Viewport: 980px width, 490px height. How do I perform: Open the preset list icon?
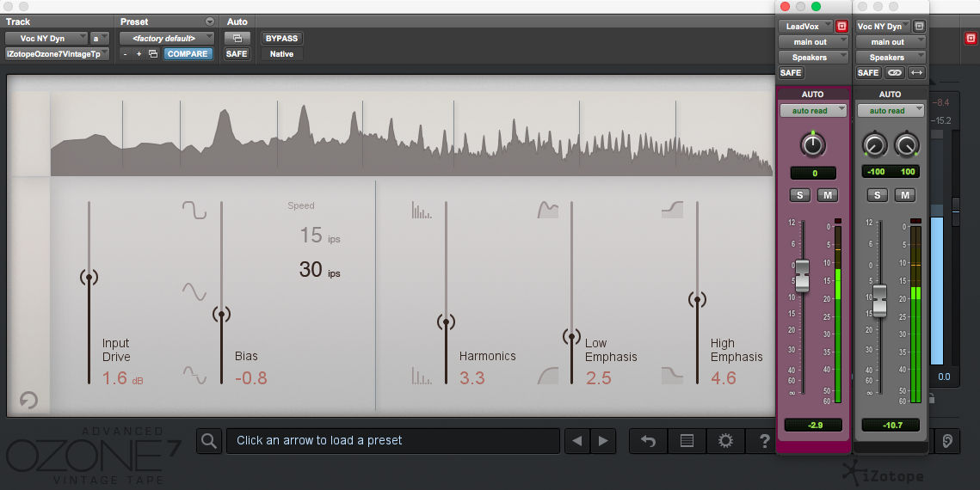pyautogui.click(x=687, y=441)
